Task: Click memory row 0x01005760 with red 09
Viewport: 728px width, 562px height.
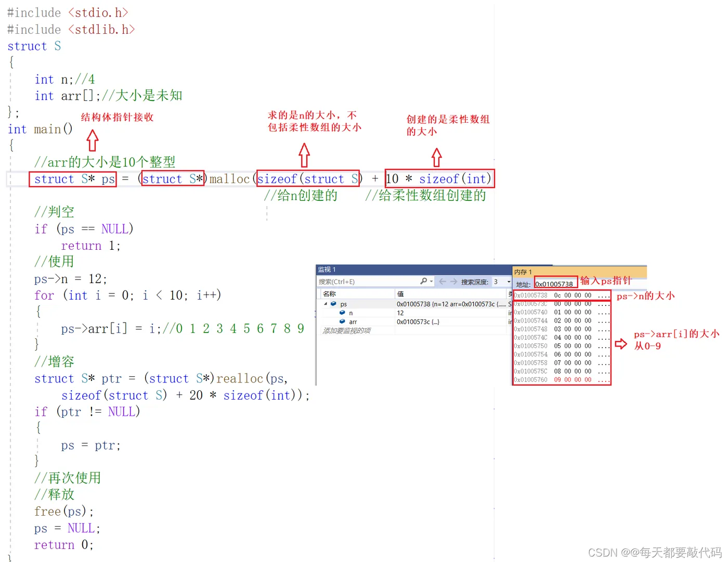Action: [562, 379]
